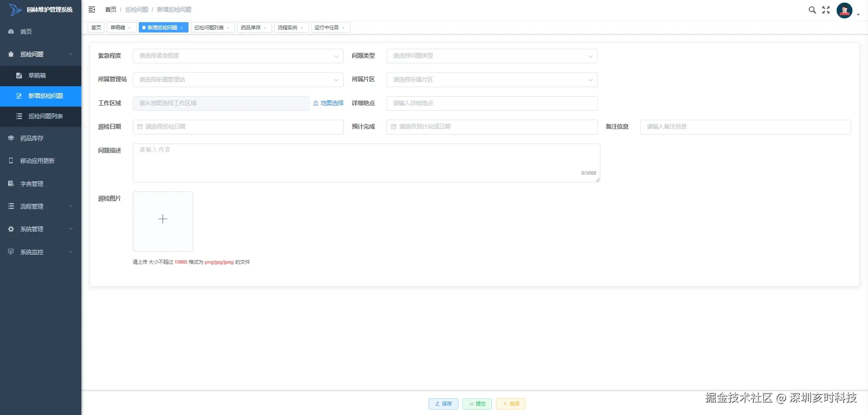The width and height of the screenshot is (868, 415).
Task: Open the 所属管理站 dropdown
Action: 238,79
